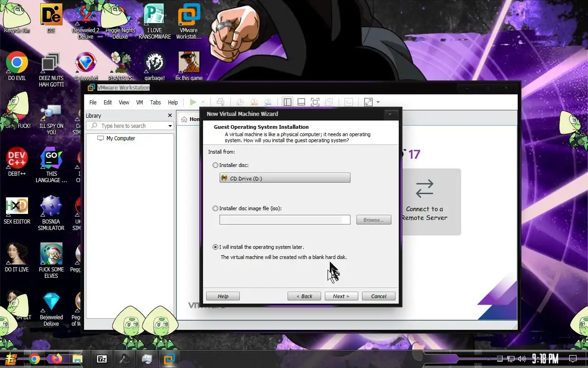The width and height of the screenshot is (588, 368).
Task: Open Firefox from the taskbar
Action: (x=57, y=359)
